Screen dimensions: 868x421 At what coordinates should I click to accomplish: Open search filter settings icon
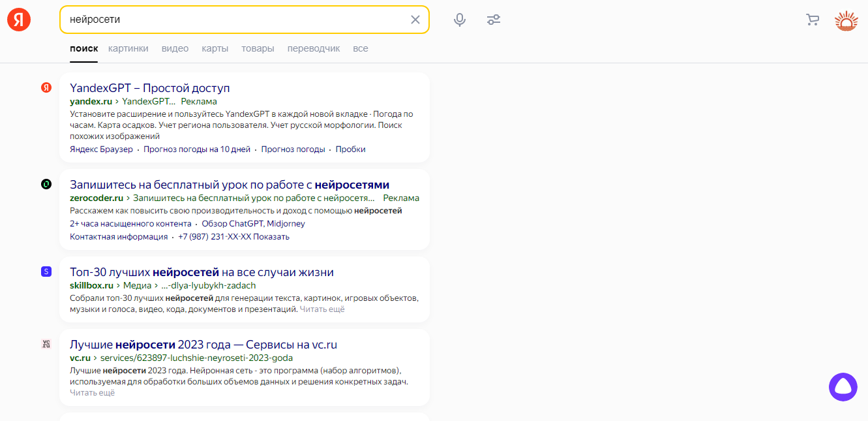click(x=494, y=20)
